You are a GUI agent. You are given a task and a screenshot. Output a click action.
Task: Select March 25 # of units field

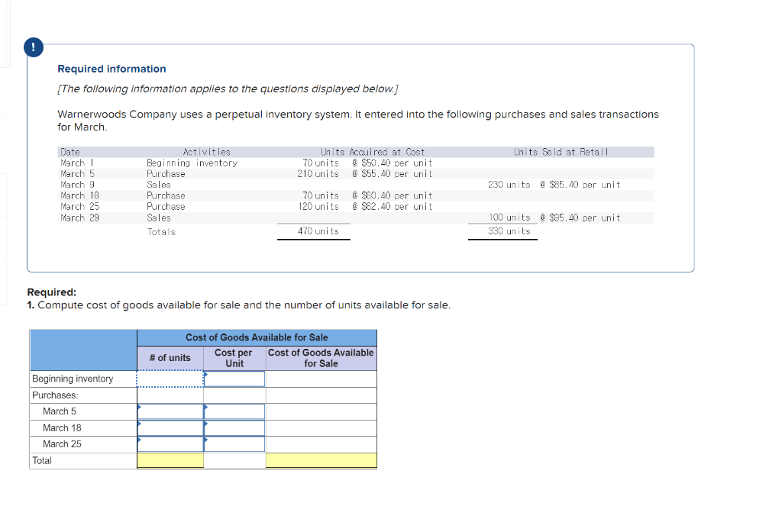click(x=170, y=444)
